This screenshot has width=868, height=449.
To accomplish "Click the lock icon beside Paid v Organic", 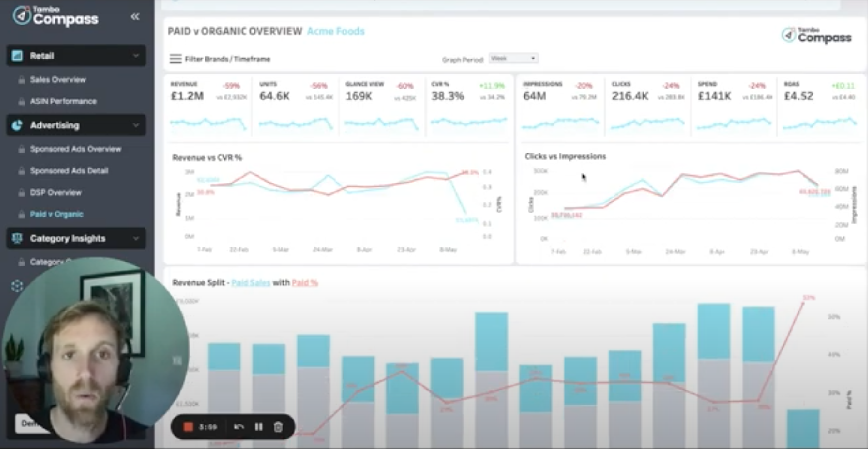I will coord(21,214).
